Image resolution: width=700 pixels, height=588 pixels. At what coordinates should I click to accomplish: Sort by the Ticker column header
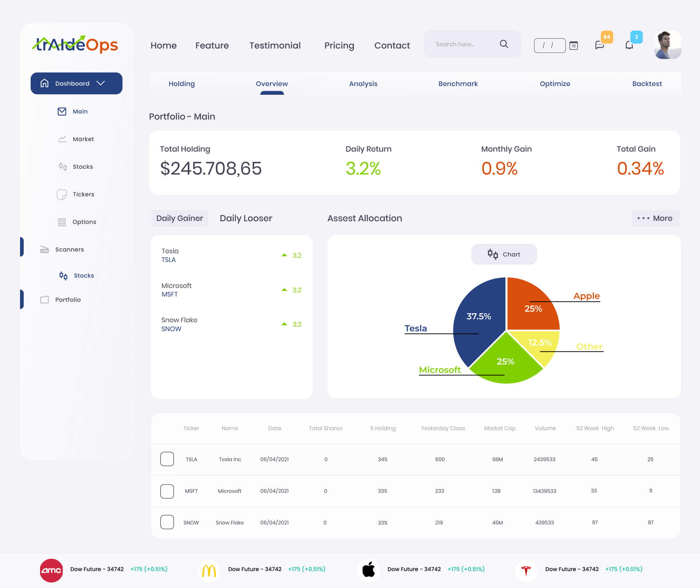click(191, 428)
